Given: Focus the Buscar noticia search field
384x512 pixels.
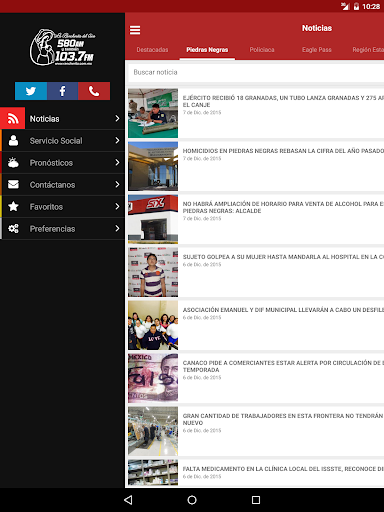Looking at the screenshot, I should [256, 72].
